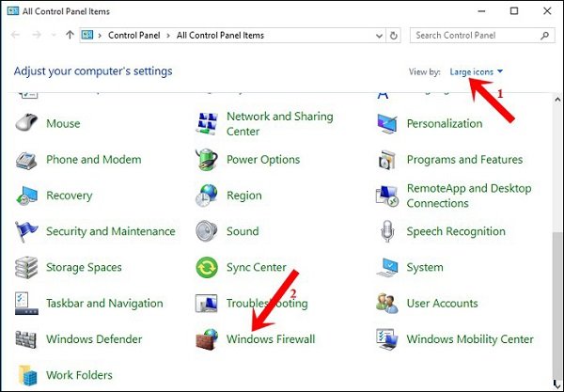Open the User Accounts icon

(386, 304)
